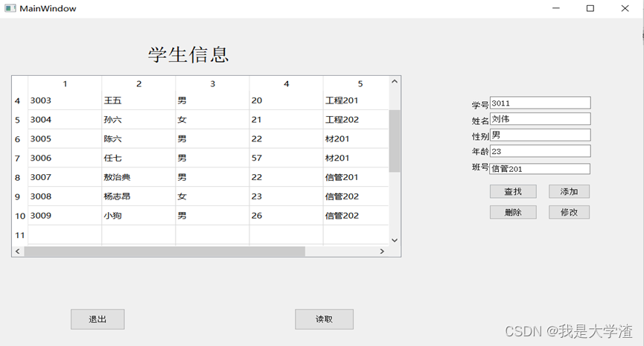Select row header 7

pyautogui.click(x=19, y=158)
